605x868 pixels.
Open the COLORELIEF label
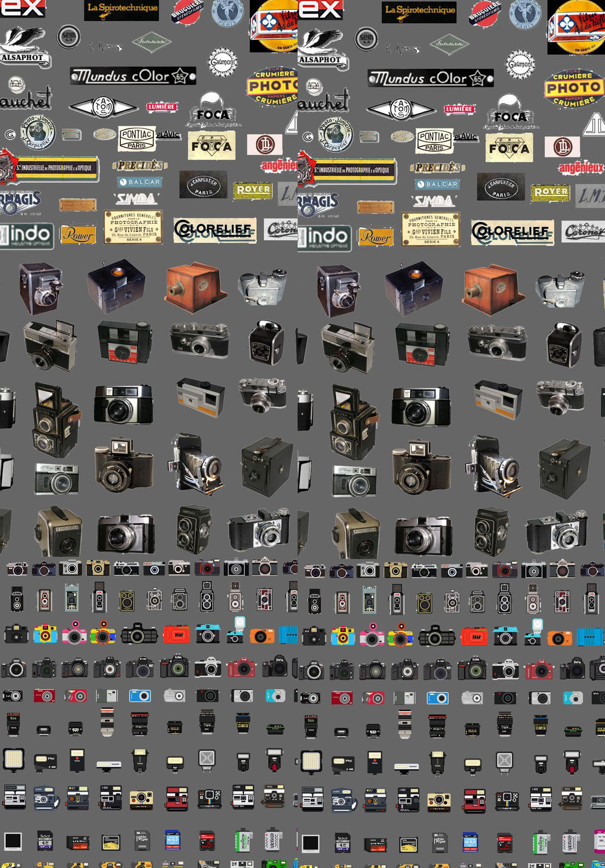[215, 229]
